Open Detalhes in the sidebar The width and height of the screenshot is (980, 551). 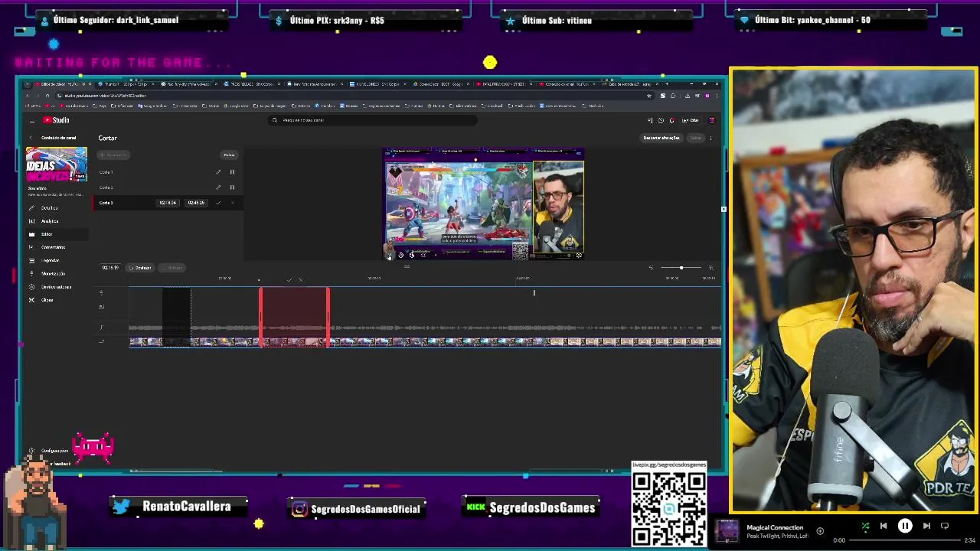pyautogui.click(x=49, y=208)
